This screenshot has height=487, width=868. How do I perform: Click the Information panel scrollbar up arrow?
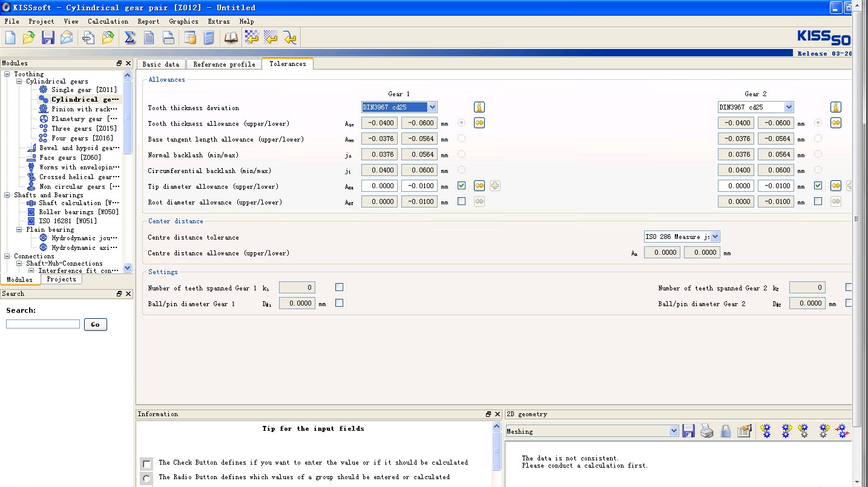[x=498, y=426]
